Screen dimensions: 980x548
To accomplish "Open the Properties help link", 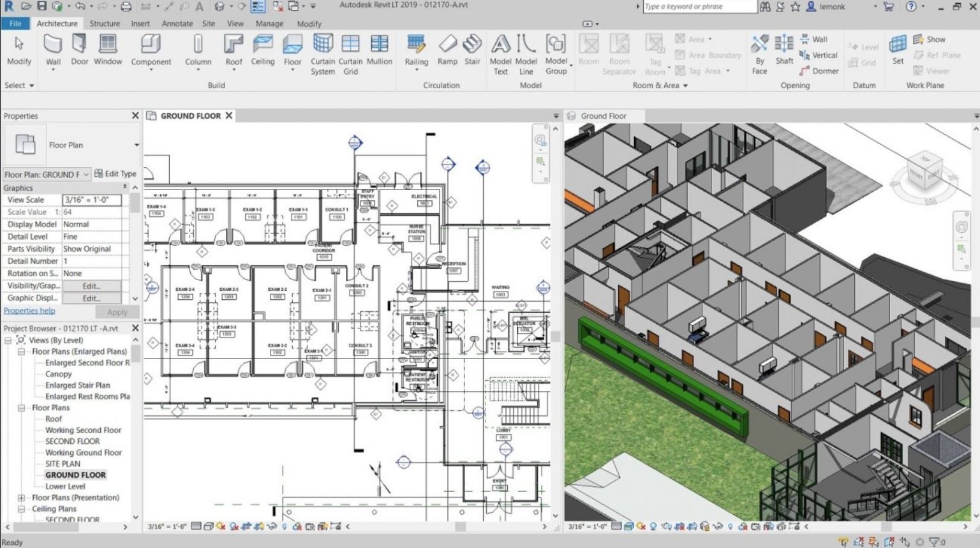I will 29,311.
